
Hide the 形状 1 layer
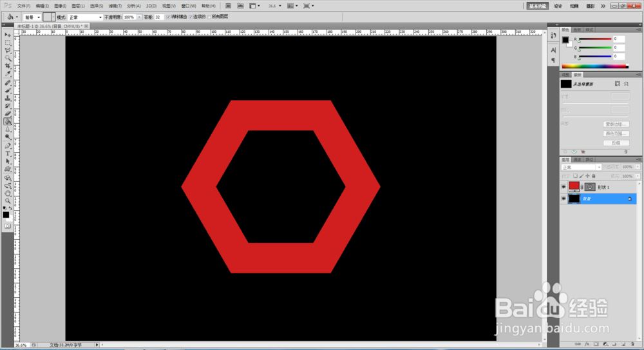pos(564,187)
